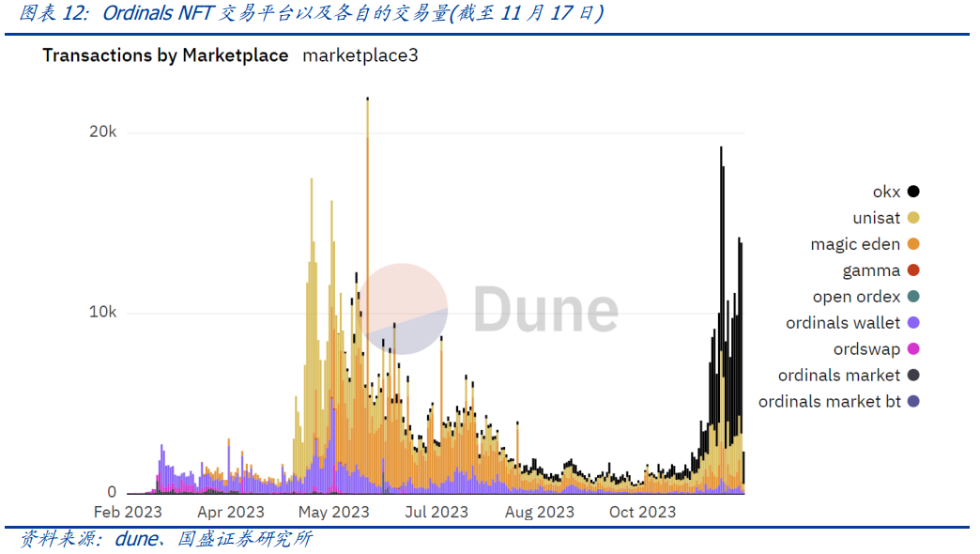This screenshot has height=554, width=980.
Task: Click the unisat yellow legend dot
Action: coord(913,218)
